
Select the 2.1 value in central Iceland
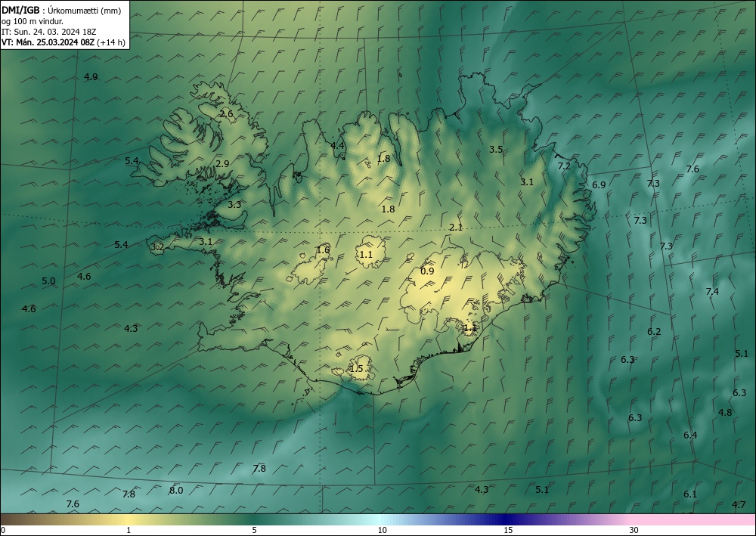coord(456,228)
